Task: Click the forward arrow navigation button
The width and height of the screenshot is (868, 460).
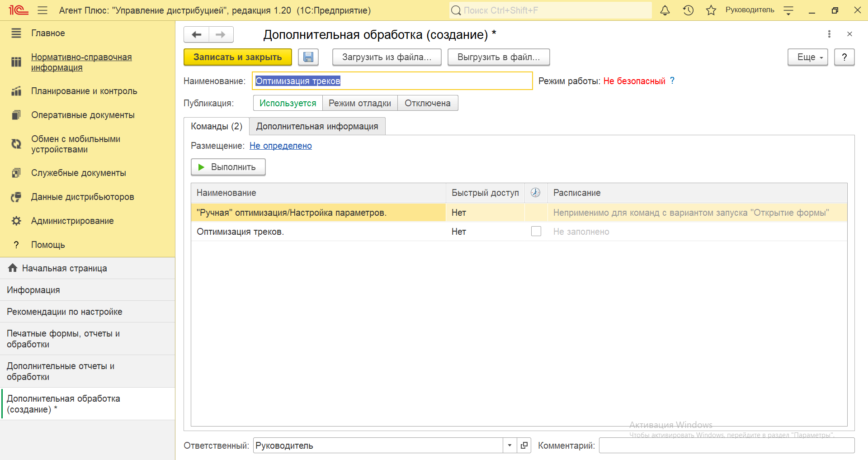Action: click(221, 34)
